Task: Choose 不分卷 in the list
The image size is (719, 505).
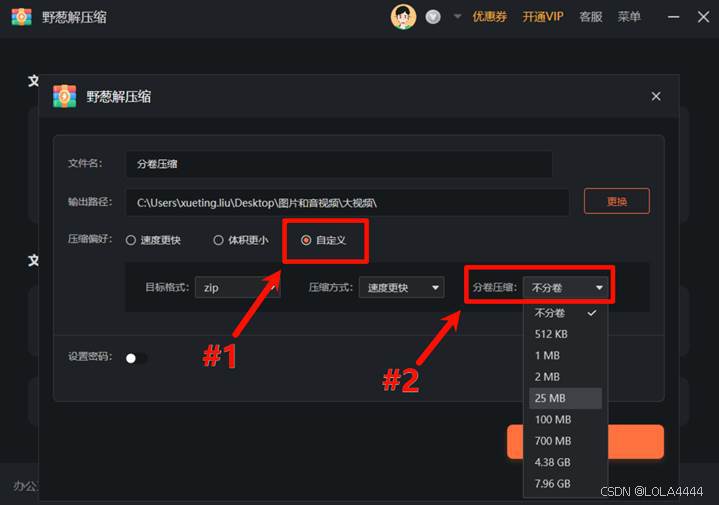Action: coord(565,313)
